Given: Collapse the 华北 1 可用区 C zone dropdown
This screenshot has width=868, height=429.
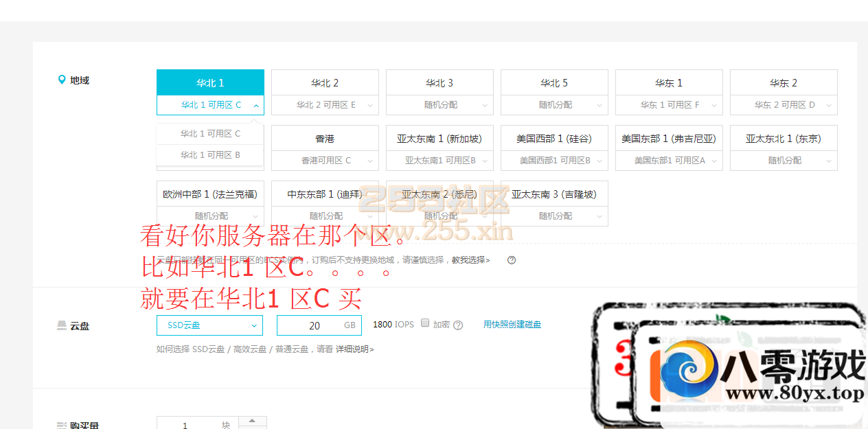Looking at the screenshot, I should tap(210, 105).
